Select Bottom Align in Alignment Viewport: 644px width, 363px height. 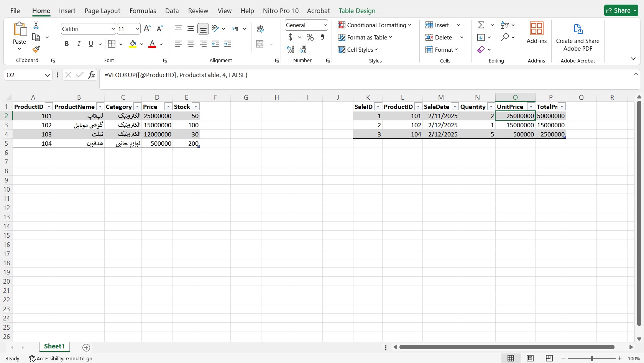coord(203,29)
